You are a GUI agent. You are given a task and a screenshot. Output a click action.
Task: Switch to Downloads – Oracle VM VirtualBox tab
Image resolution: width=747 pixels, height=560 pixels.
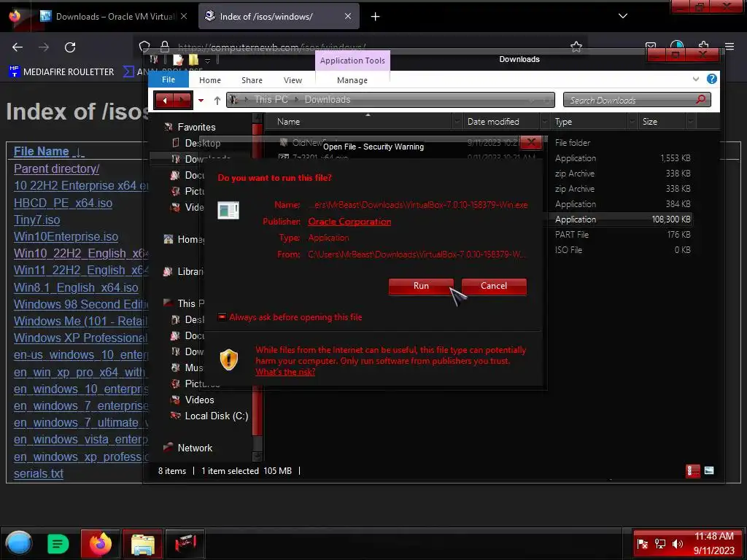pos(115,17)
